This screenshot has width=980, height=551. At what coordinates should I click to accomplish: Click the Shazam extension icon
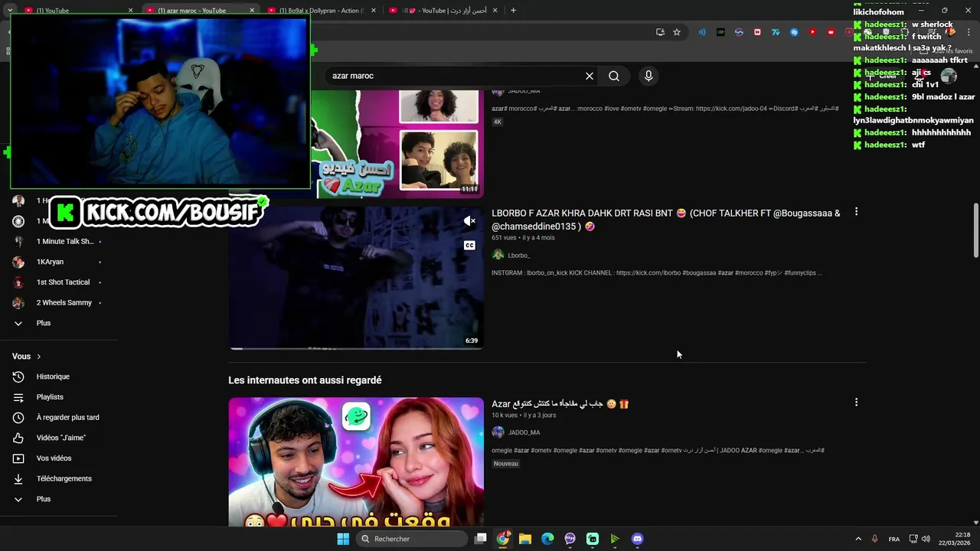coord(794,32)
